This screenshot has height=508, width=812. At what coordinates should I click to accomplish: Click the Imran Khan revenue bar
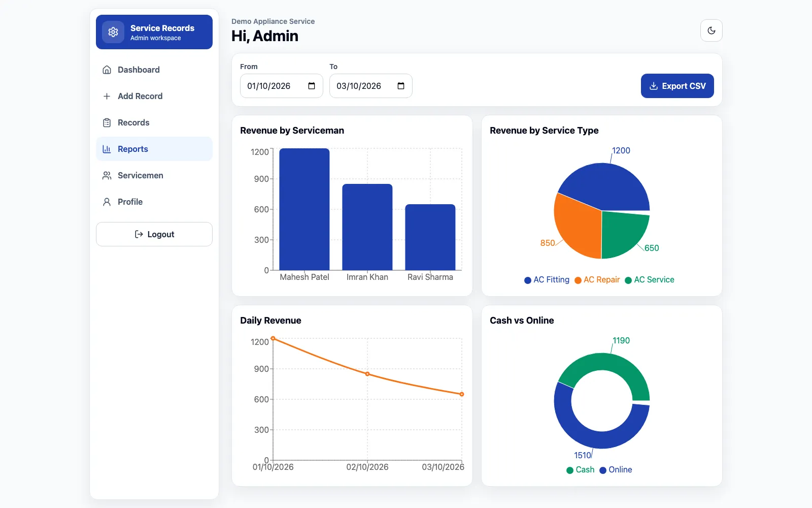point(367,227)
